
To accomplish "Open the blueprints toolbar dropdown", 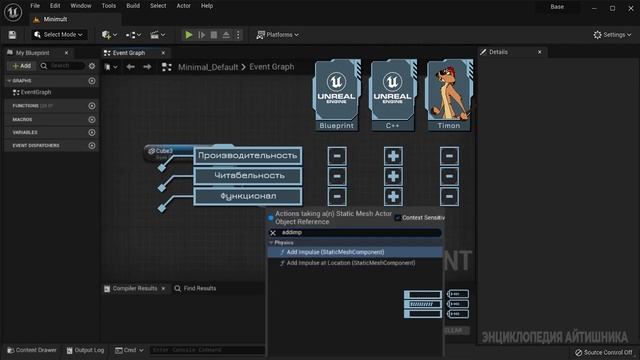I will click(x=133, y=35).
